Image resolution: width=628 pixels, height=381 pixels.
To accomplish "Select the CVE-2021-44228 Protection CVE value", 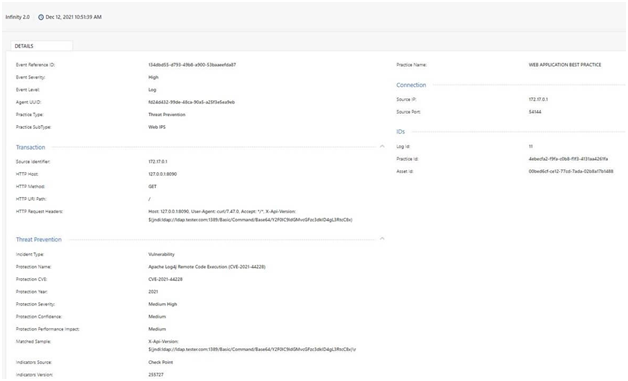I will click(165, 279).
